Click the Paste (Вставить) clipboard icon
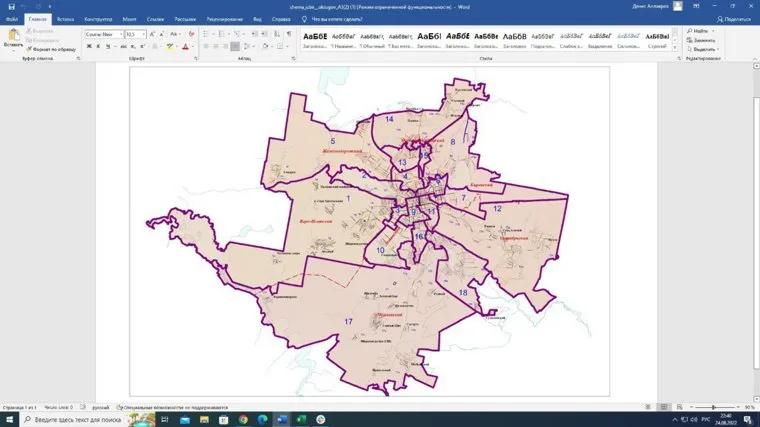Viewport: 760px width, 427px height. (13, 36)
